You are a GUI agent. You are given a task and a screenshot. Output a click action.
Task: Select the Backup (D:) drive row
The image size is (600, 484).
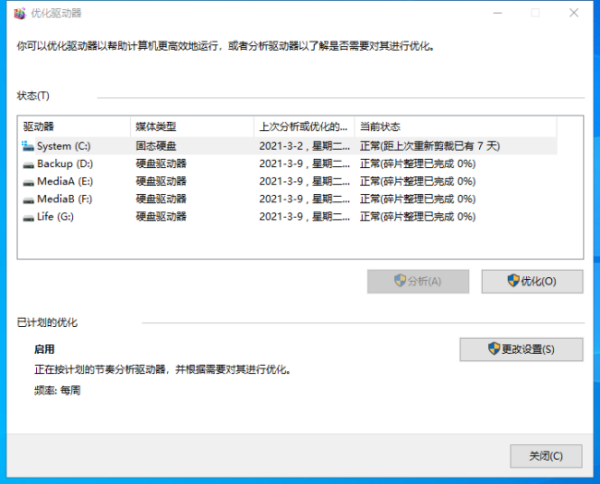(x=289, y=164)
